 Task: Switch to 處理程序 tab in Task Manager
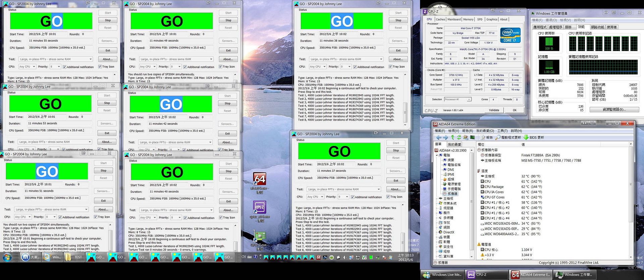coord(555,27)
